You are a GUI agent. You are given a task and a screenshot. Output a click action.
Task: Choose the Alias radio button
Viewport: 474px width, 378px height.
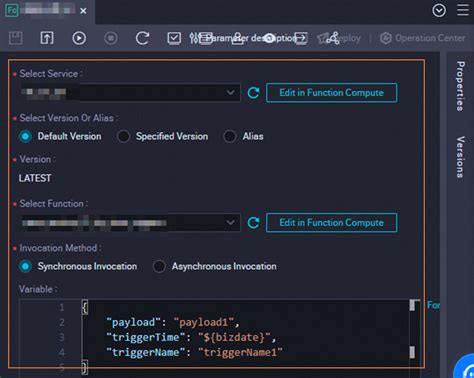[230, 136]
